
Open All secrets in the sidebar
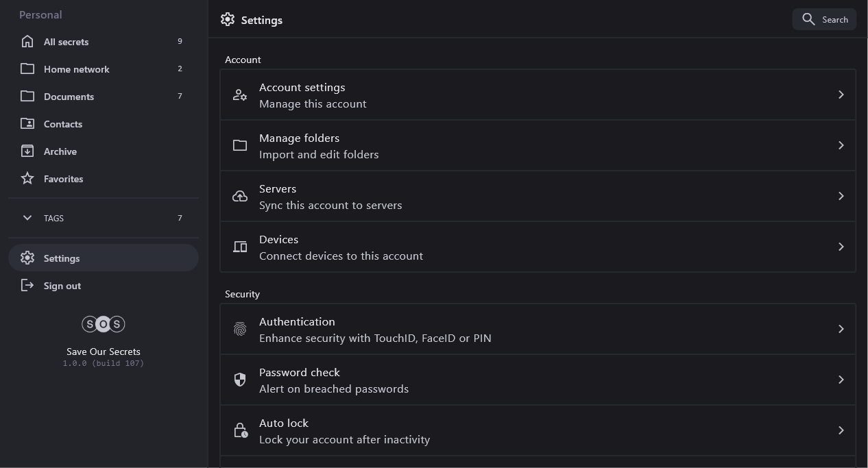[66, 42]
